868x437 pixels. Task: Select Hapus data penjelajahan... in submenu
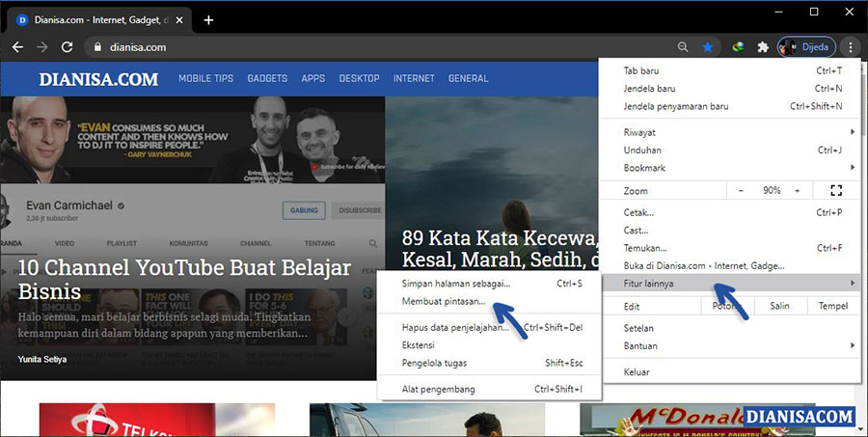click(489, 327)
